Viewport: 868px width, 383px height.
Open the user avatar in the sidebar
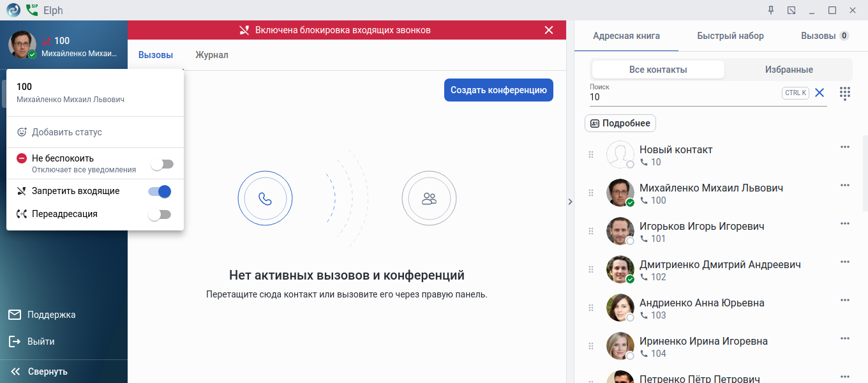[x=22, y=45]
